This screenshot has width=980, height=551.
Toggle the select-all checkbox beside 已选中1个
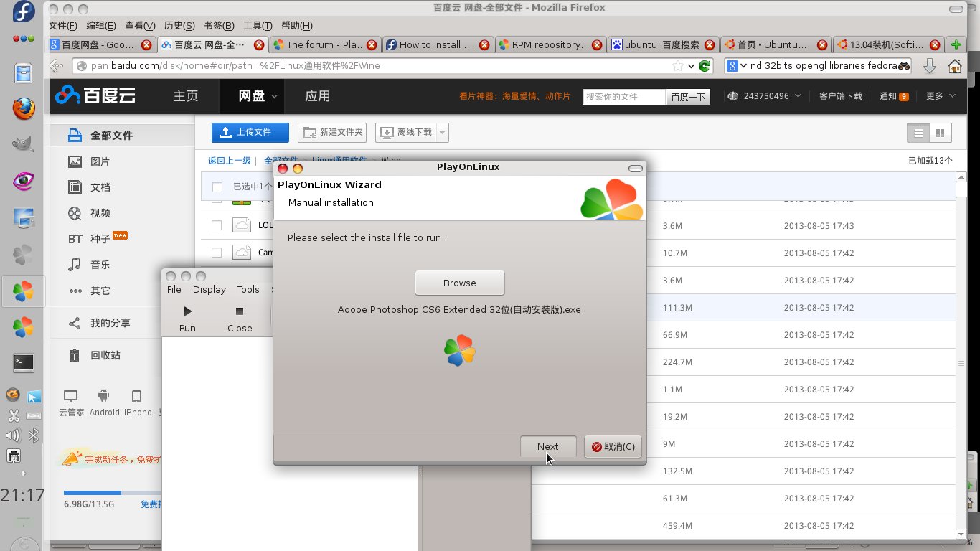pyautogui.click(x=217, y=187)
